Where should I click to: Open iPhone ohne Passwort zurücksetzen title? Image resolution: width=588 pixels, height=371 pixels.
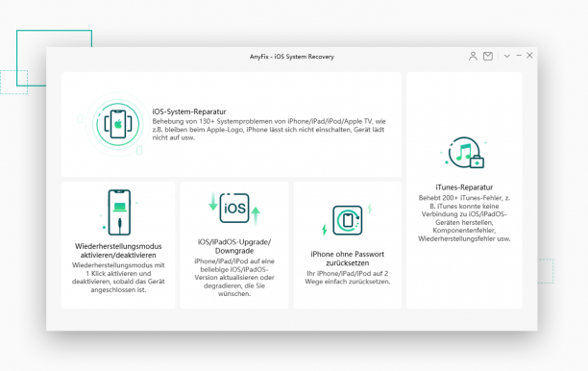pos(347,259)
